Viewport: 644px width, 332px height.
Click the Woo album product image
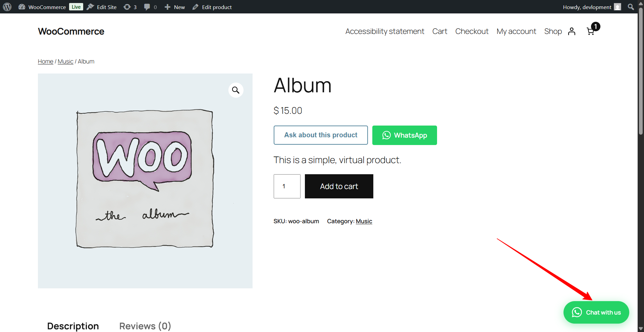145,181
